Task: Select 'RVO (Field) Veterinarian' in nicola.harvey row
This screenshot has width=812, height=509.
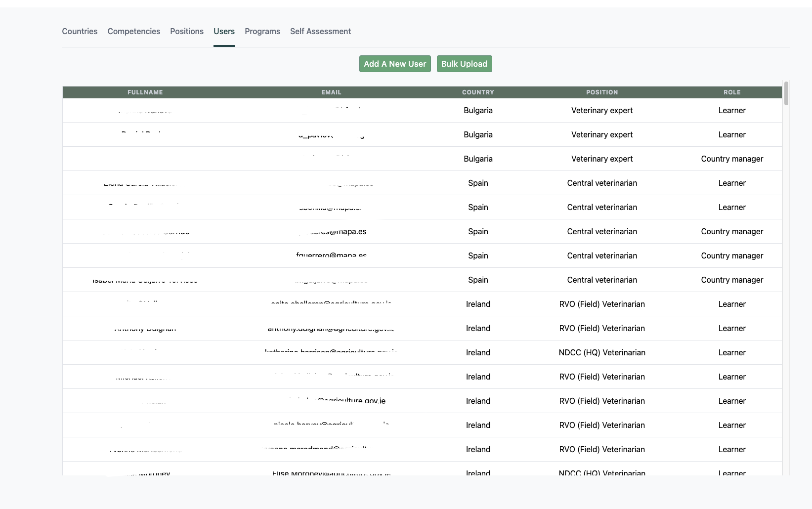Action: point(602,425)
